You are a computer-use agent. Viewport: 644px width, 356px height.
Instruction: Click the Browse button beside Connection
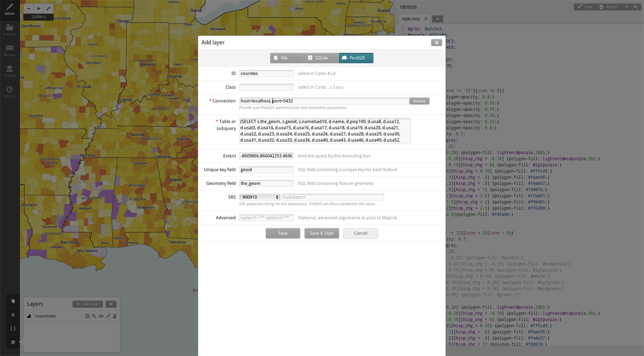click(419, 101)
